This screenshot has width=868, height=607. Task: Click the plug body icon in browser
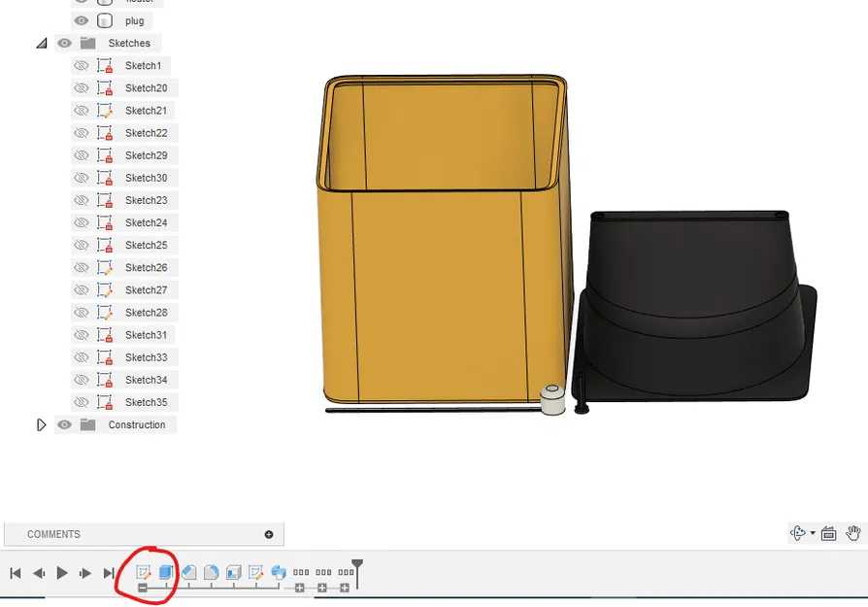[105, 20]
